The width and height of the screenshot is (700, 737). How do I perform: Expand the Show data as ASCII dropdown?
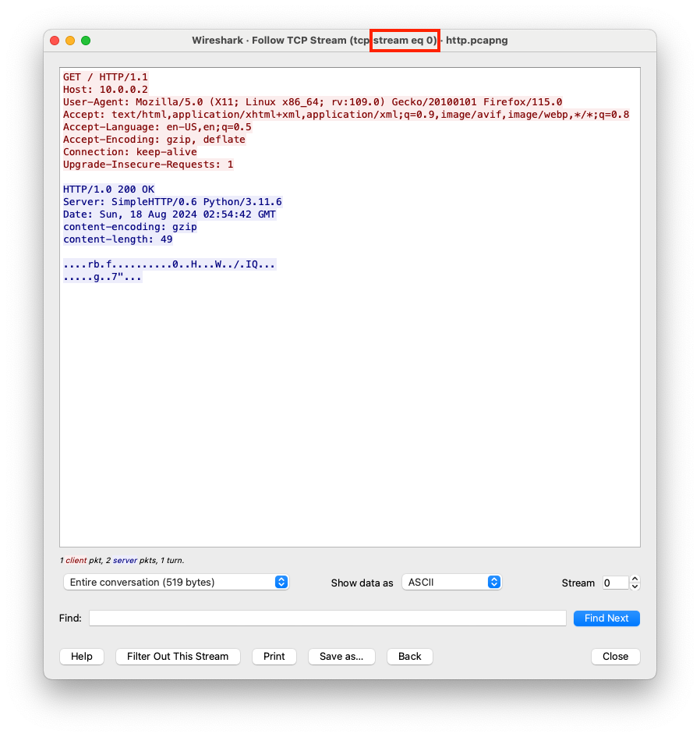click(x=451, y=583)
